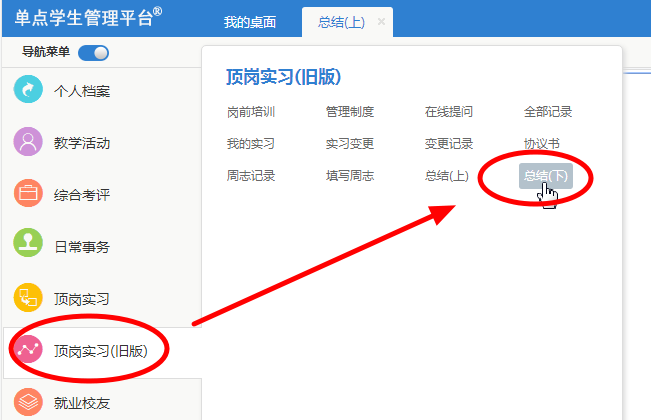
Task: Open 个人档案 menu item text
Action: point(82,91)
